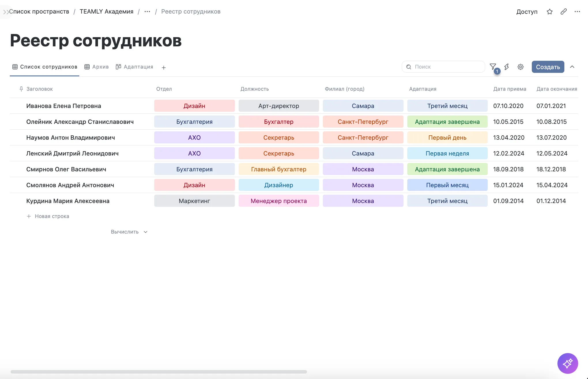The height and width of the screenshot is (379, 588).
Task: Open Смирнов Олег Васильевич record
Action: pos(66,169)
